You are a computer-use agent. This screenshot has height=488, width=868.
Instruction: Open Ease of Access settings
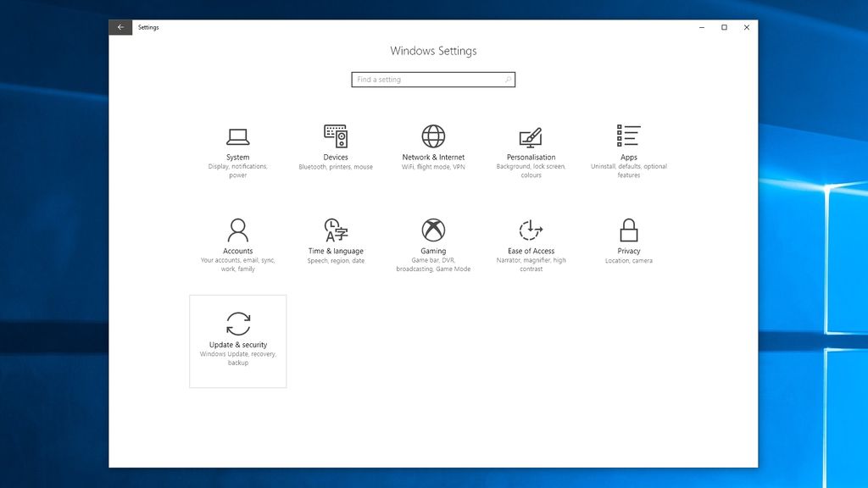tap(531, 237)
